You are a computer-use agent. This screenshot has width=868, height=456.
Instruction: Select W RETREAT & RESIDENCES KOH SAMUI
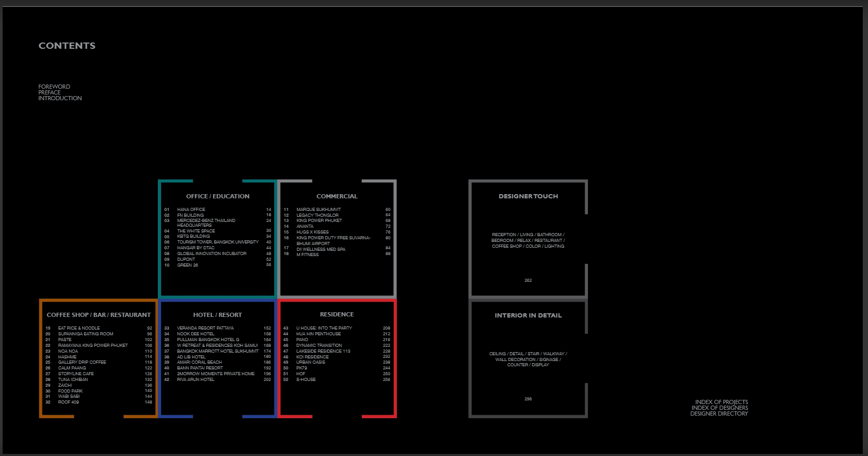[x=218, y=345]
